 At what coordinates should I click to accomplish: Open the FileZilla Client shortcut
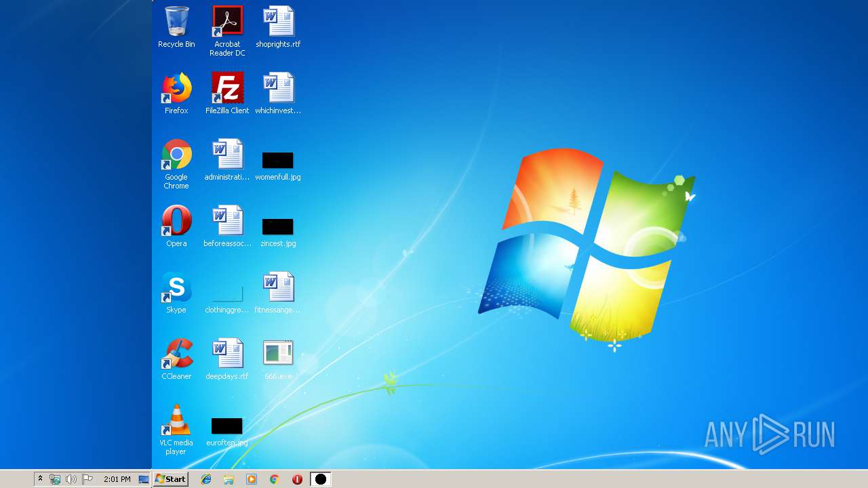coord(227,94)
